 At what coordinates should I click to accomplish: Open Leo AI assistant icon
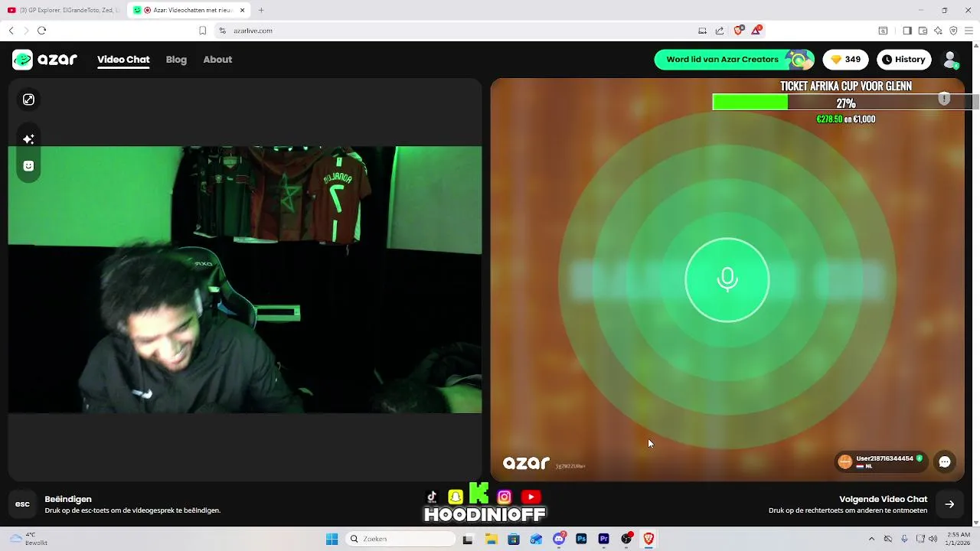tap(938, 31)
